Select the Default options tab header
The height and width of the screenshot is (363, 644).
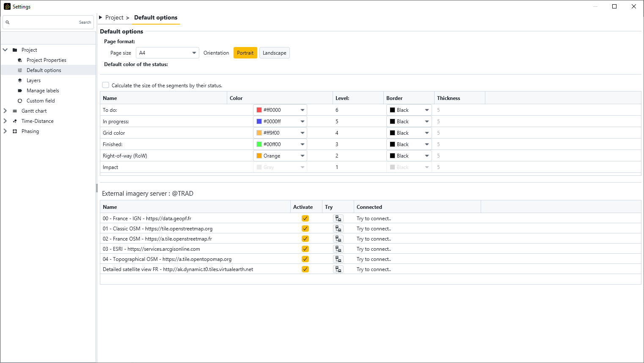click(156, 18)
